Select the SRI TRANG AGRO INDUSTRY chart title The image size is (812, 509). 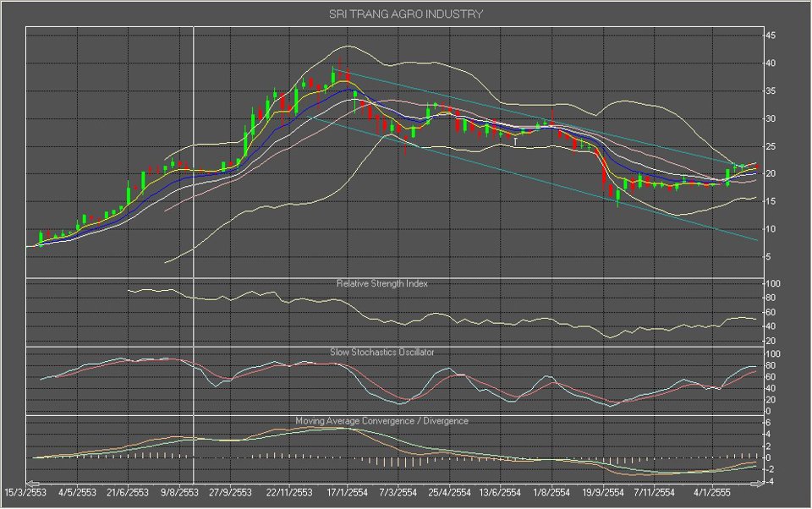click(x=406, y=14)
